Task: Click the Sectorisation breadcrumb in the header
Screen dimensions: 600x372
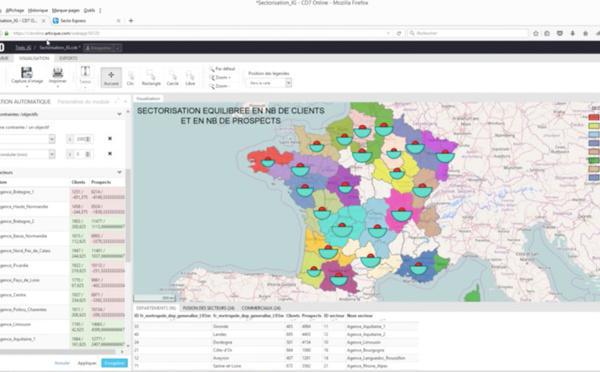Action: pos(59,48)
